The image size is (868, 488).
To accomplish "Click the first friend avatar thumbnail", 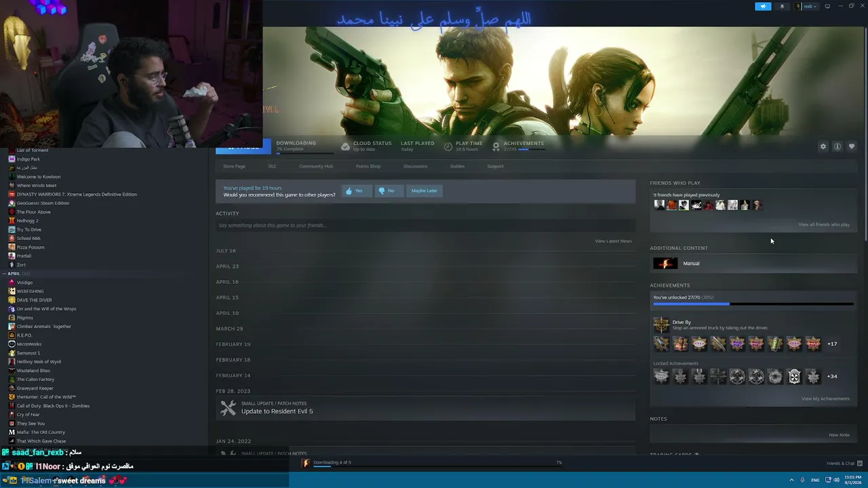I will [x=659, y=205].
